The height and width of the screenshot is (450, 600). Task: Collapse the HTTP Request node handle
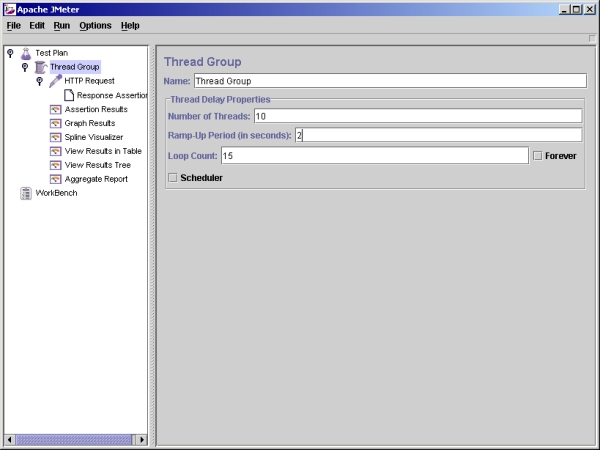point(39,81)
